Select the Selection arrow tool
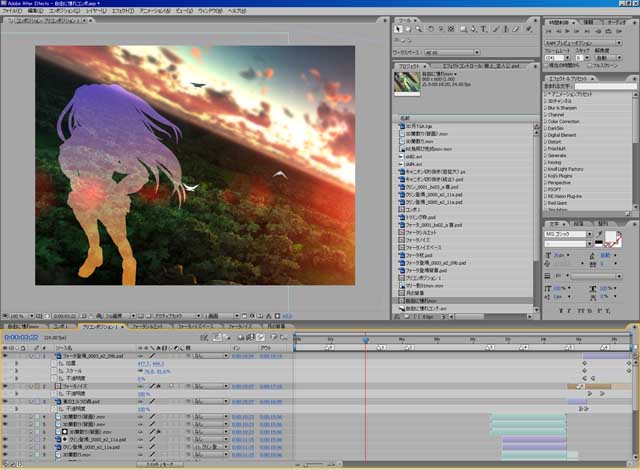The height and width of the screenshot is (470, 640). (398, 29)
